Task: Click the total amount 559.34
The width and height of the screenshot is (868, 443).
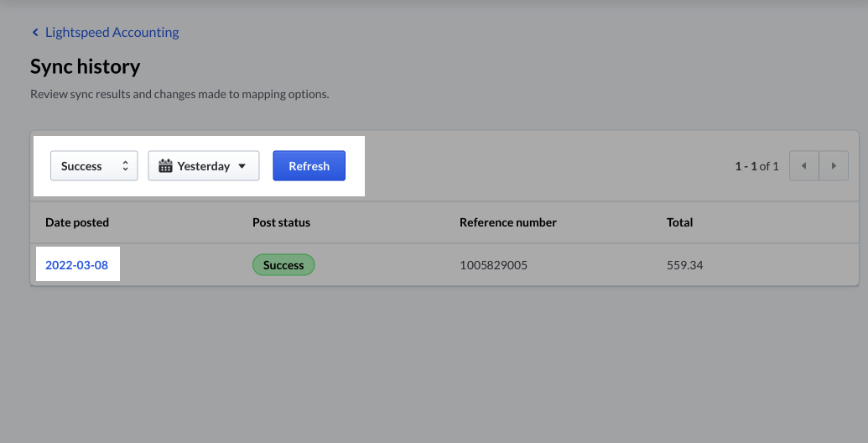Action: 684,265
